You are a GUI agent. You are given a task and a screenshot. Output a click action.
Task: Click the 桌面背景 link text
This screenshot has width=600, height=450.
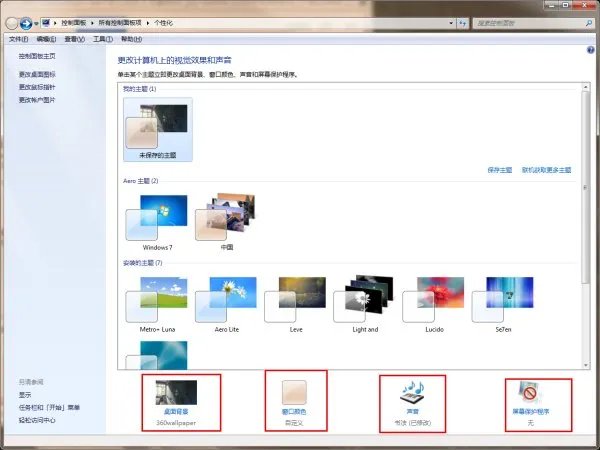coord(176,412)
